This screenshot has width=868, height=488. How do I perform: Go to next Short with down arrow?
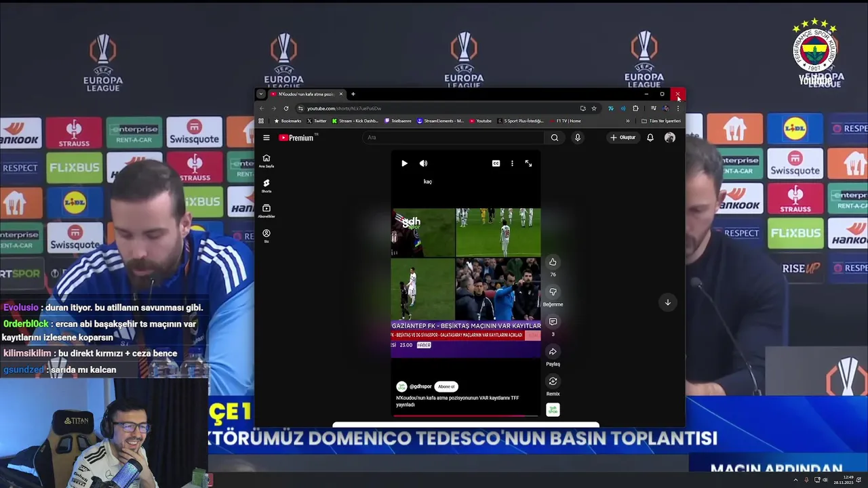point(667,302)
